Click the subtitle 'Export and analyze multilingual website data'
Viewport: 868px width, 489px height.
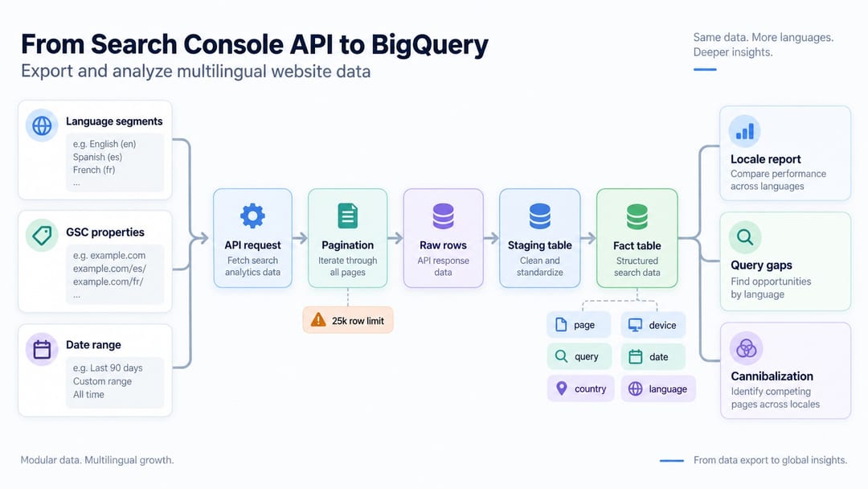click(x=196, y=72)
